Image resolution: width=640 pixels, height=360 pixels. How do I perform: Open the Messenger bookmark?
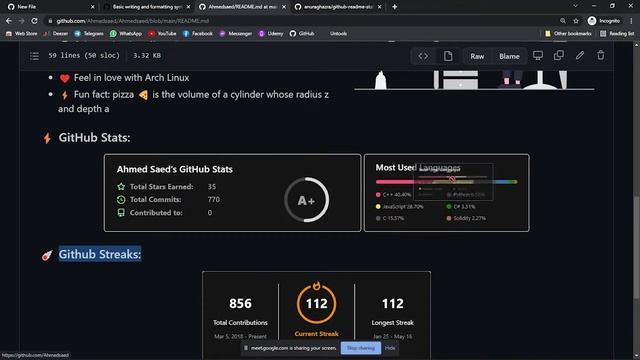coord(236,33)
